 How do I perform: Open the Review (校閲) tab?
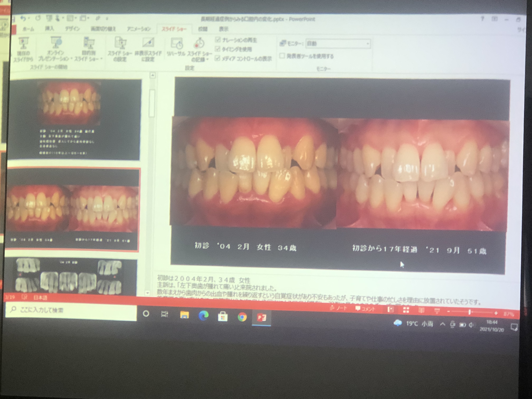[x=203, y=29]
